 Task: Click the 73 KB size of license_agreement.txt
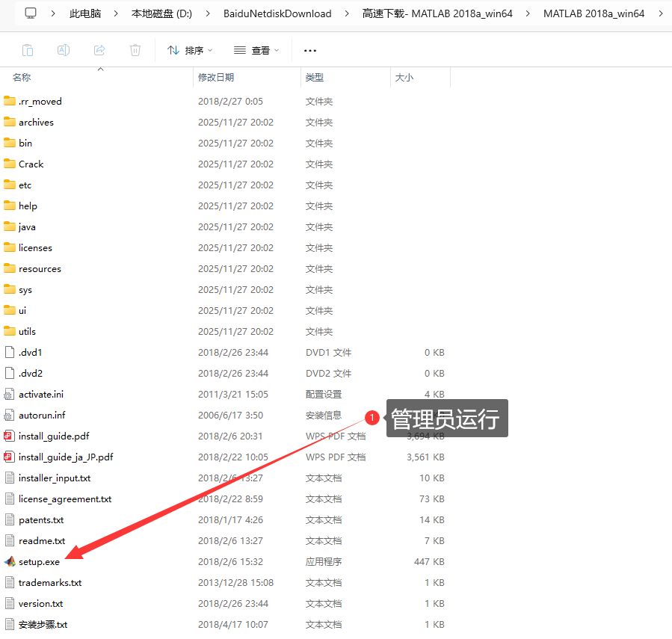431,498
